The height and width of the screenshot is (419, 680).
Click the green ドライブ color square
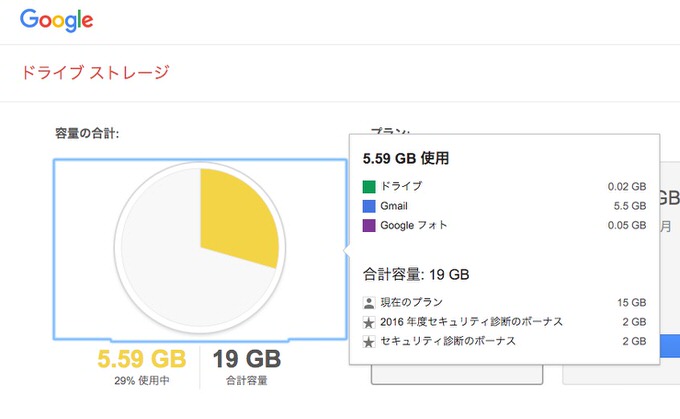[x=369, y=187]
